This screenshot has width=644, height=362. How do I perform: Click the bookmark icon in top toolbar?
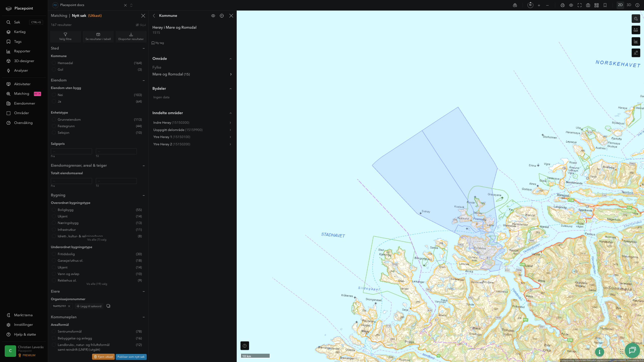pyautogui.click(x=605, y=5)
